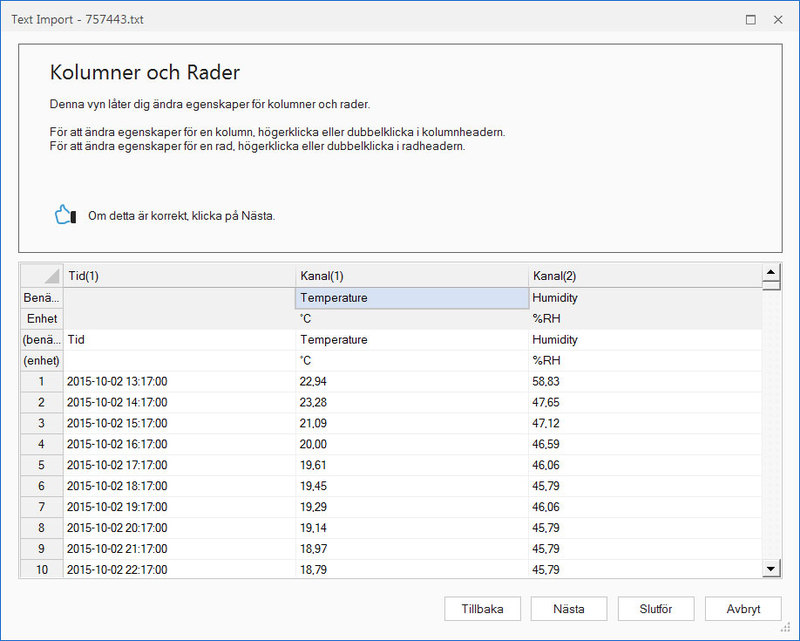Click the select-all corner triangle of the table

pyautogui.click(x=42, y=276)
